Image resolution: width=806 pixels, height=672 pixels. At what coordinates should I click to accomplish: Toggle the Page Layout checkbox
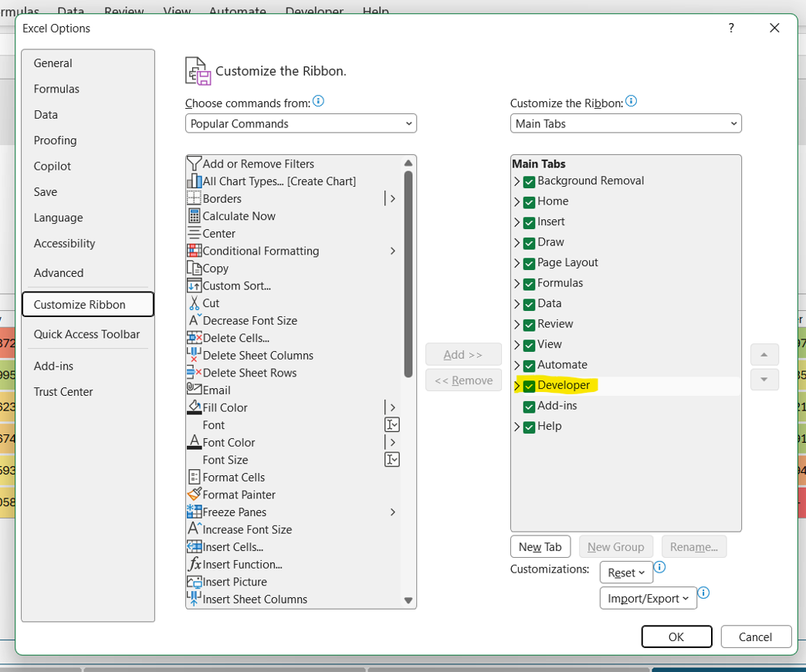529,264
